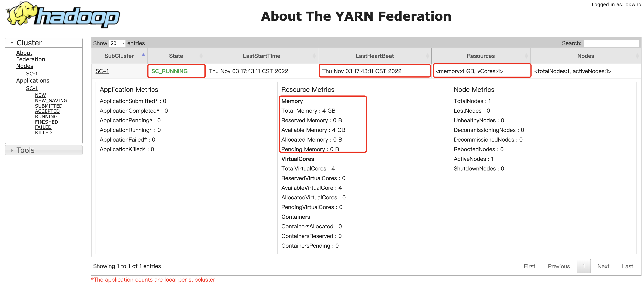The width and height of the screenshot is (644, 302).
Task: Go to Federation page in sidebar
Action: [31, 59]
